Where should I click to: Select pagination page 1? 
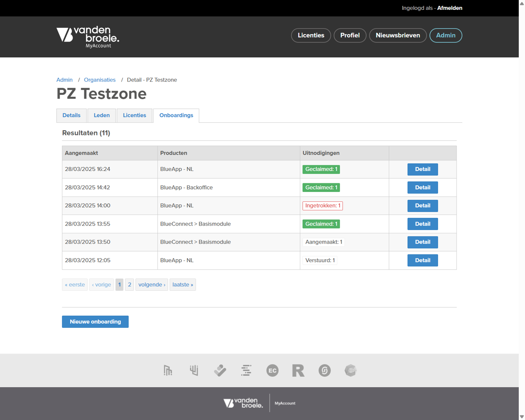[x=119, y=284]
